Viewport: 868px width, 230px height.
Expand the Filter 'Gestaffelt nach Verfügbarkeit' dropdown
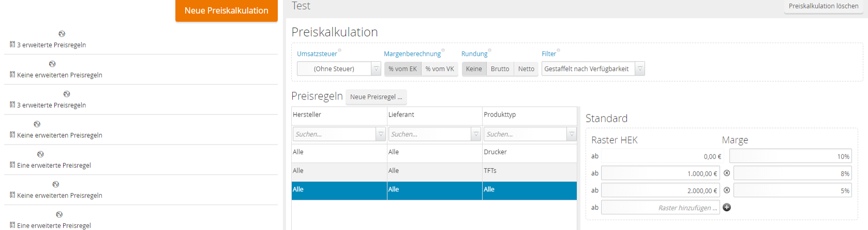(640, 69)
